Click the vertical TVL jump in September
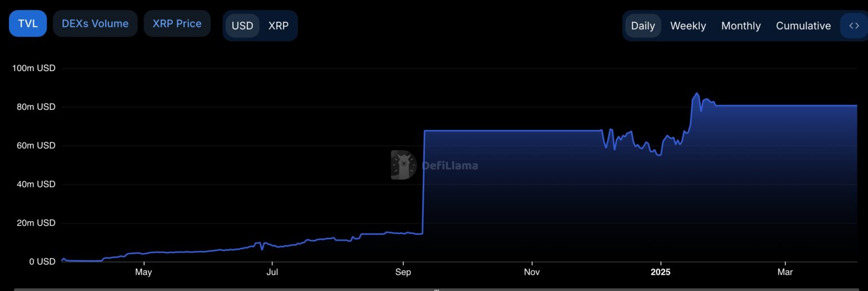 coord(423,181)
